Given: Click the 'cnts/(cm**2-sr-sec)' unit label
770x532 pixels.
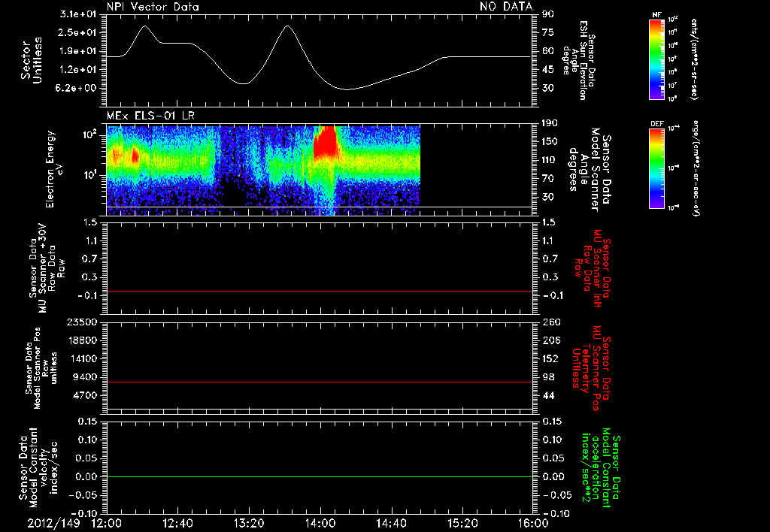Looking at the screenshot, I should [x=693, y=59].
